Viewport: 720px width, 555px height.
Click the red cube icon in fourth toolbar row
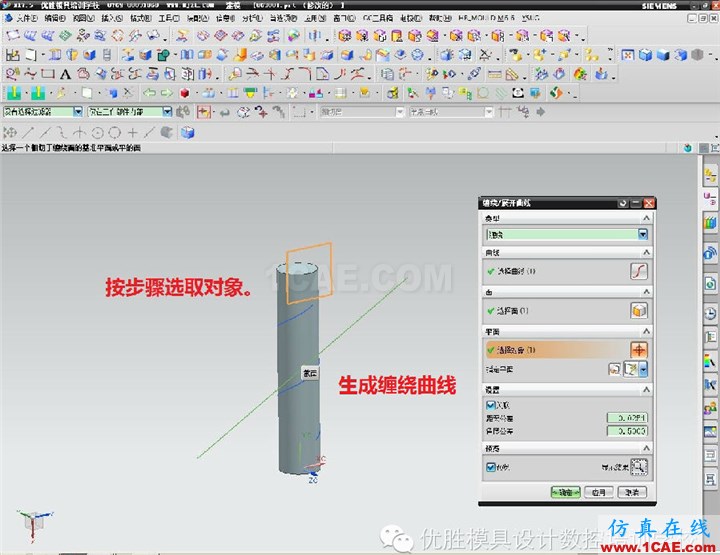pyautogui.click(x=185, y=93)
